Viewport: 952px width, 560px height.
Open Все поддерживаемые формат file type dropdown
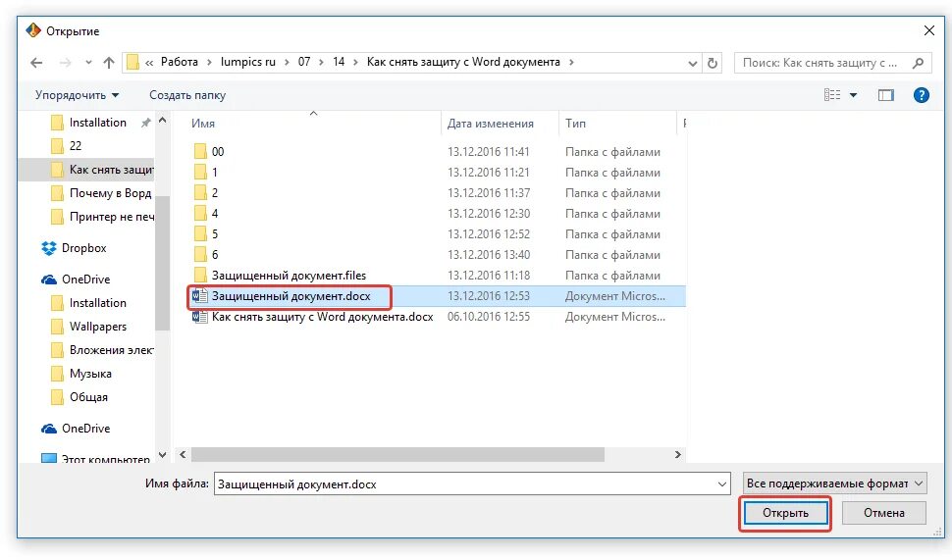pos(835,484)
